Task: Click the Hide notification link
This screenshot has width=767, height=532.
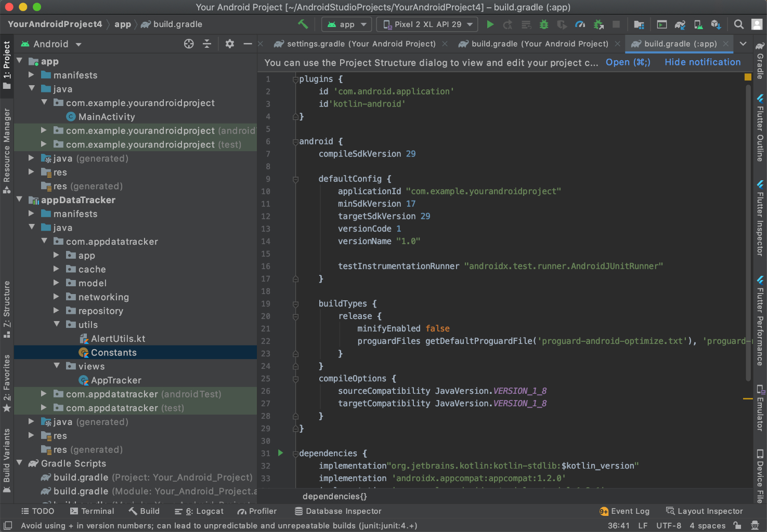Action: tap(703, 62)
